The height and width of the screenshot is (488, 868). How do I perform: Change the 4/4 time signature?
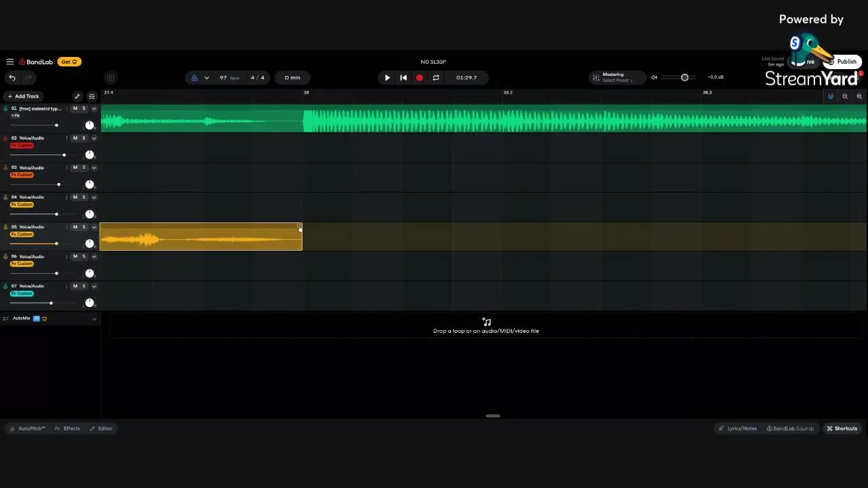(258, 78)
